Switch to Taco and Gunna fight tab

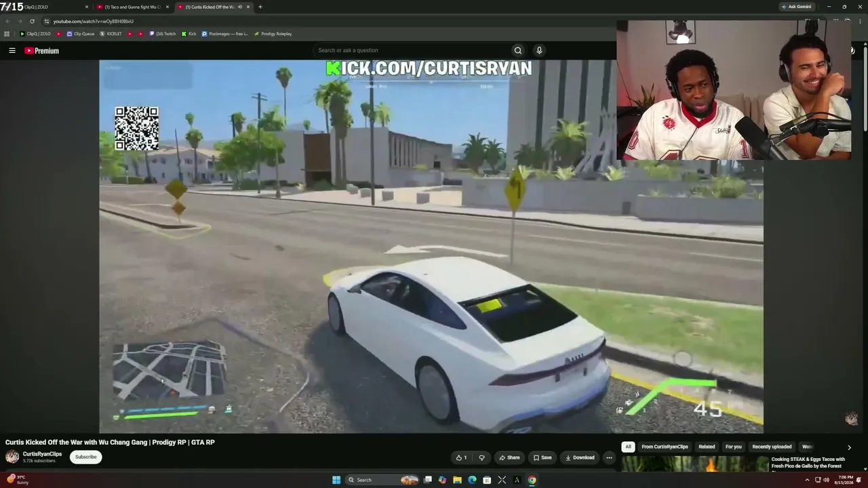tap(133, 7)
